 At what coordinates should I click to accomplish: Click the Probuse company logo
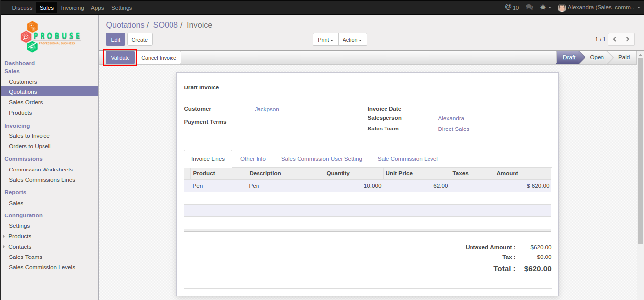49,37
